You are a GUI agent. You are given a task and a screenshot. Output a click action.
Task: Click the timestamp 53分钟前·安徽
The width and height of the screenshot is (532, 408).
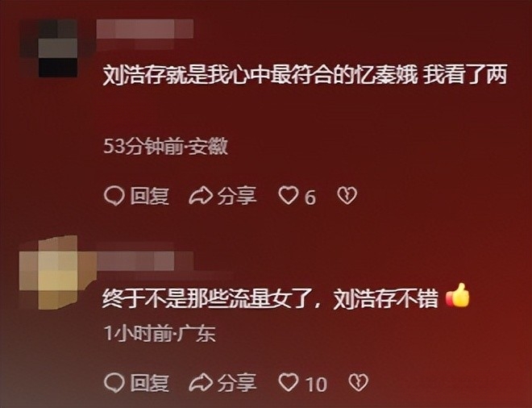[x=165, y=147]
